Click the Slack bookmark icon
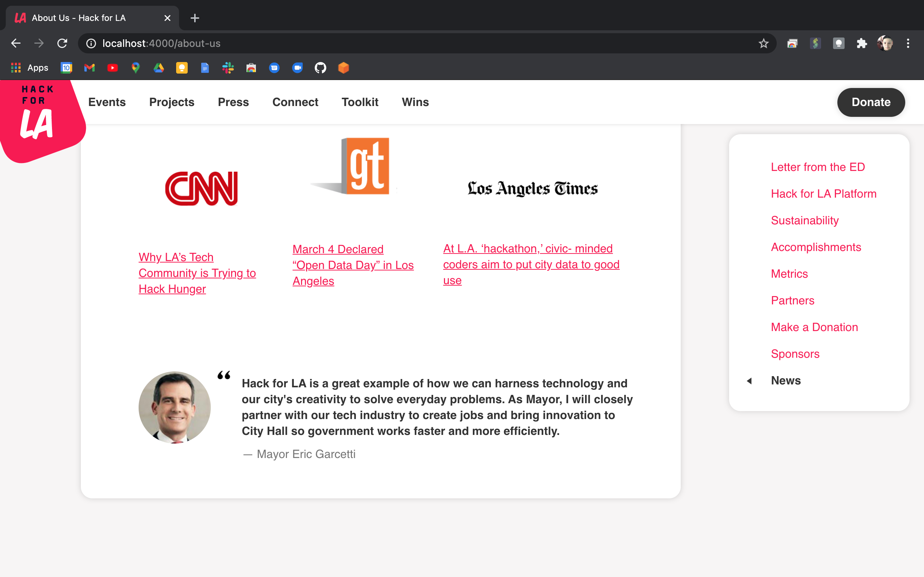The width and height of the screenshot is (924, 577). (228, 68)
